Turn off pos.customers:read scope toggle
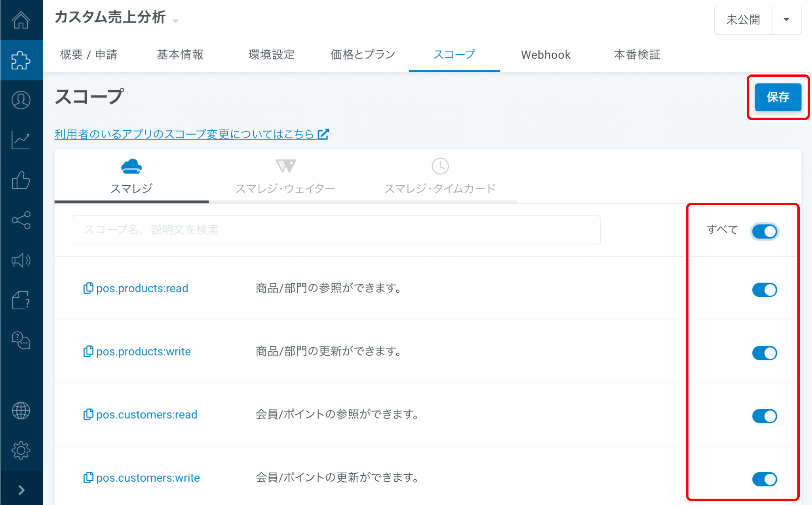Screen dimensions: 812x505 pos(764,416)
